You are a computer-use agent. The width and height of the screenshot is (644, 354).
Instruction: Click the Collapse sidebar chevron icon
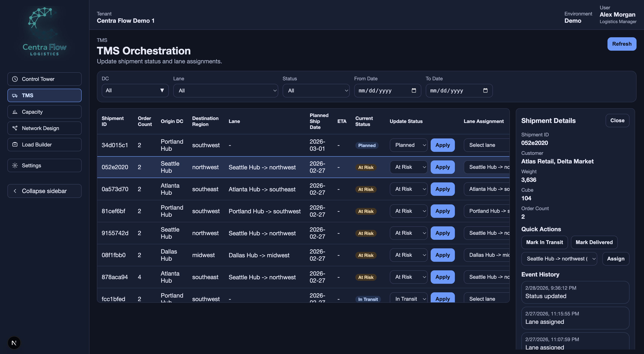click(15, 191)
